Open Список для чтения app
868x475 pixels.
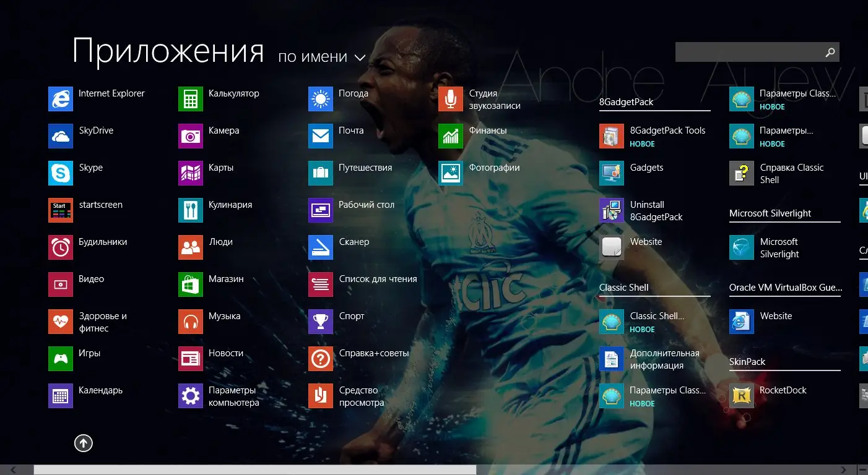363,285
